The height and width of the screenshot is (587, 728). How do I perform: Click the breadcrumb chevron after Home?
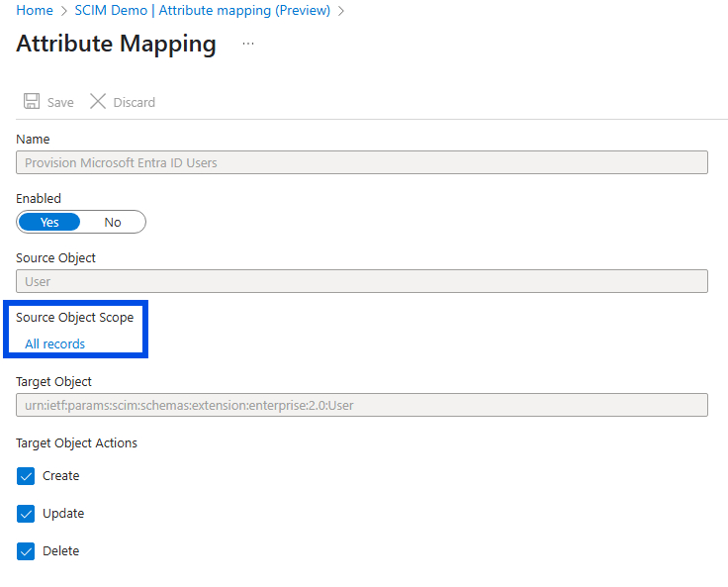coord(64,11)
